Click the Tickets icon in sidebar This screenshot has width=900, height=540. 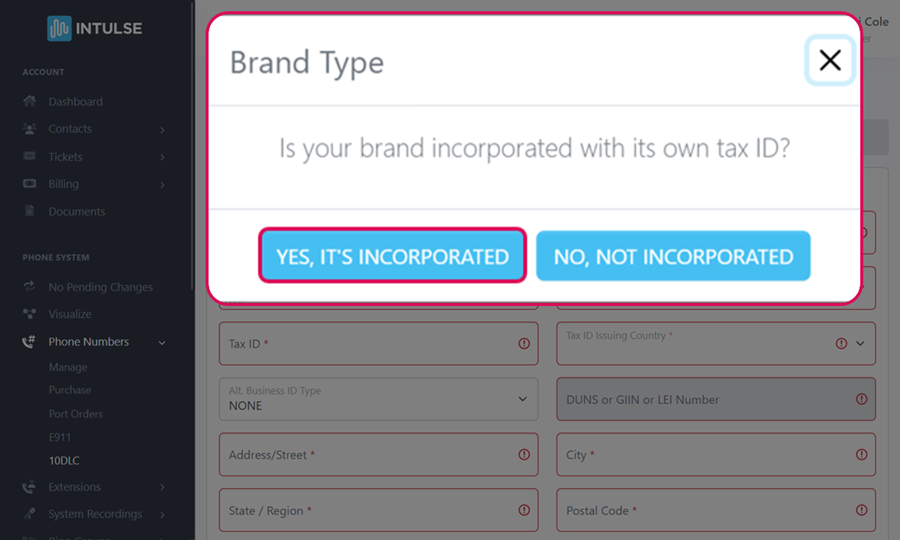tap(29, 157)
